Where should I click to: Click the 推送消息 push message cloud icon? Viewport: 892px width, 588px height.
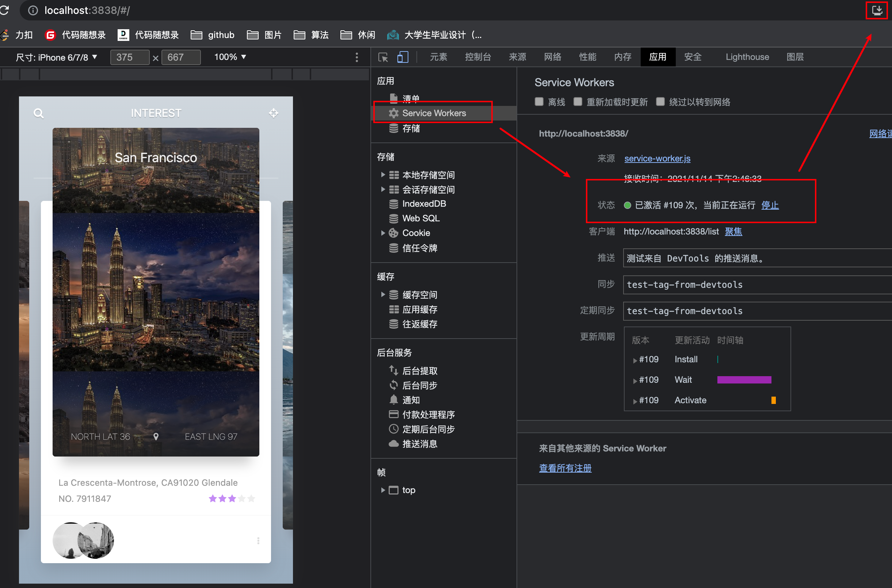[393, 444]
